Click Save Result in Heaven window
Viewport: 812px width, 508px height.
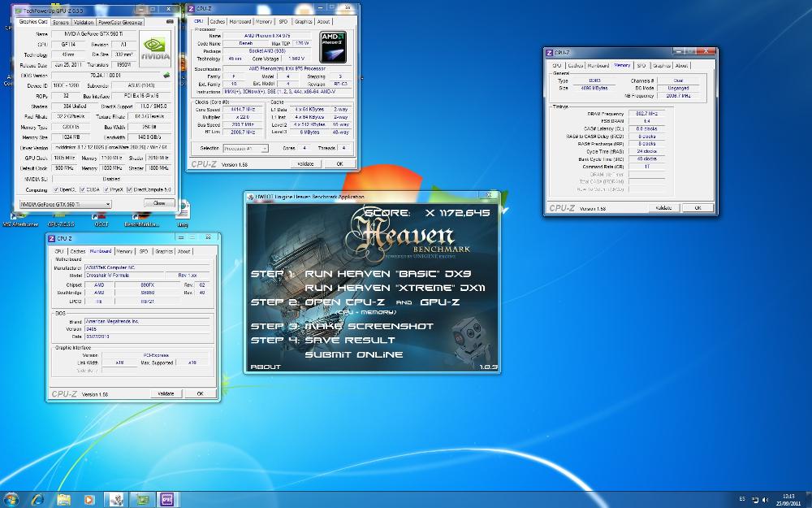(350, 340)
